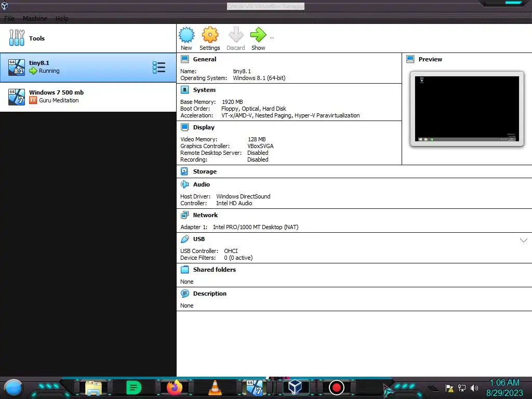Screen dimensions: 532x399
Task: Show the running tiny8.1 VM window
Action: pyautogui.click(x=258, y=35)
